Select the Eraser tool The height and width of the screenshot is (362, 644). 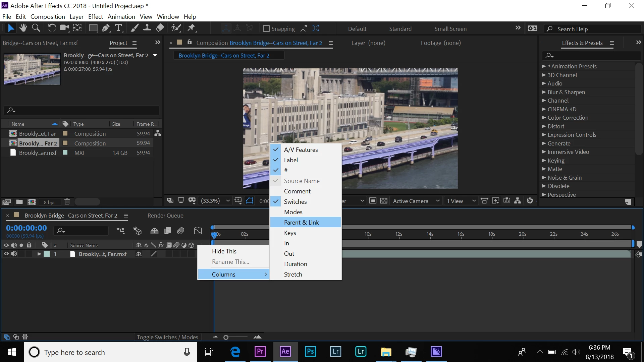coord(160,28)
